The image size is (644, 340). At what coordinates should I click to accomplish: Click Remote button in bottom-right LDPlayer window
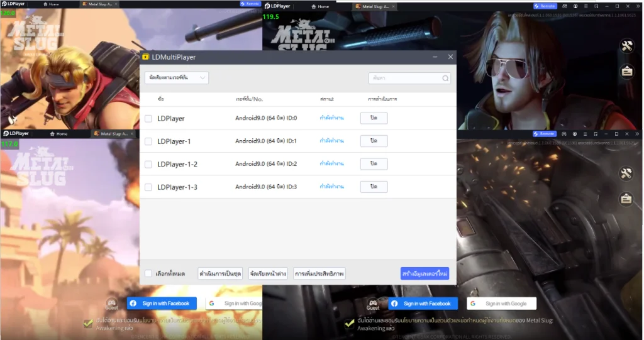tap(544, 134)
